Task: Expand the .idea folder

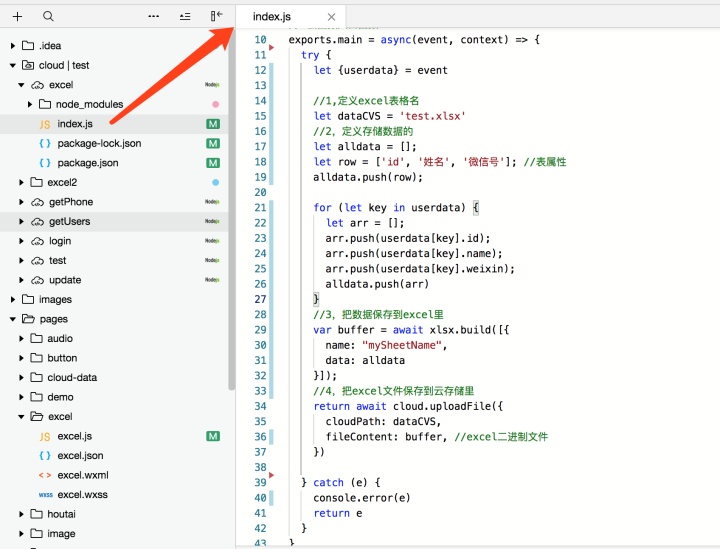Action: (x=12, y=46)
